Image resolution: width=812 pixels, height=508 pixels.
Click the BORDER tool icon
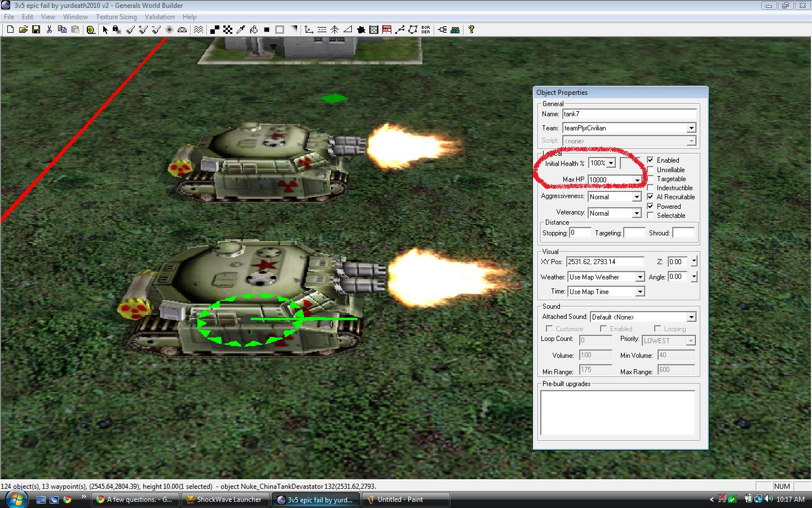[426, 29]
